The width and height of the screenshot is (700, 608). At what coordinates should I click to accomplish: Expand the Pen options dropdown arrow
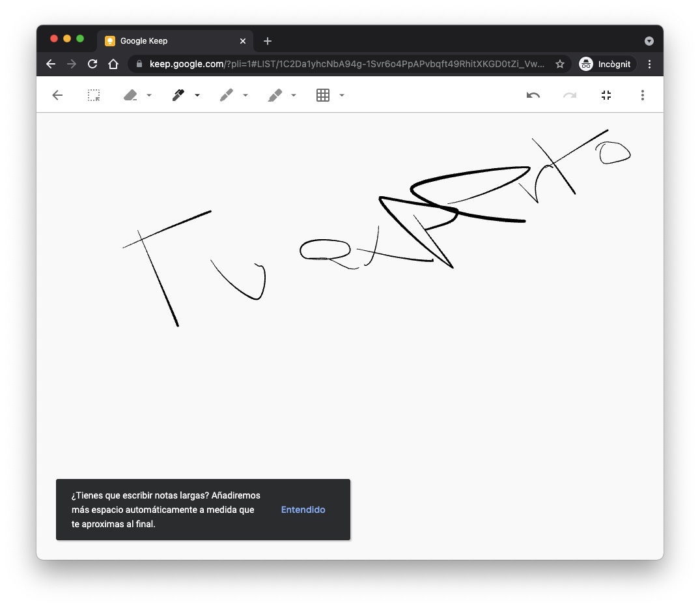tap(197, 96)
